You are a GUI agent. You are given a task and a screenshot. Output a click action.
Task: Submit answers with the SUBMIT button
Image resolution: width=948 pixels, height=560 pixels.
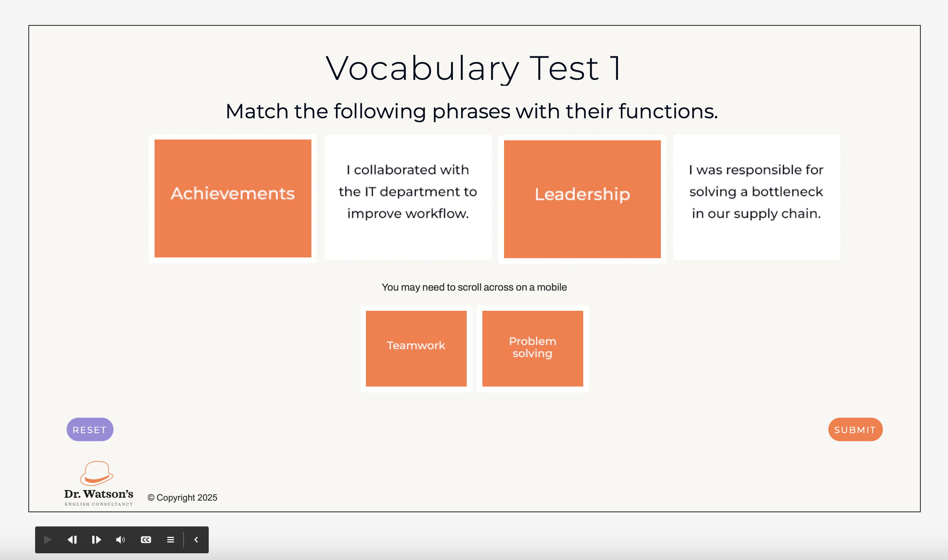[855, 429]
